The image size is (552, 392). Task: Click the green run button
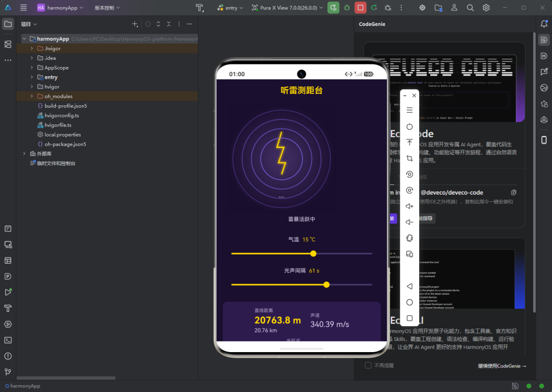coord(333,7)
